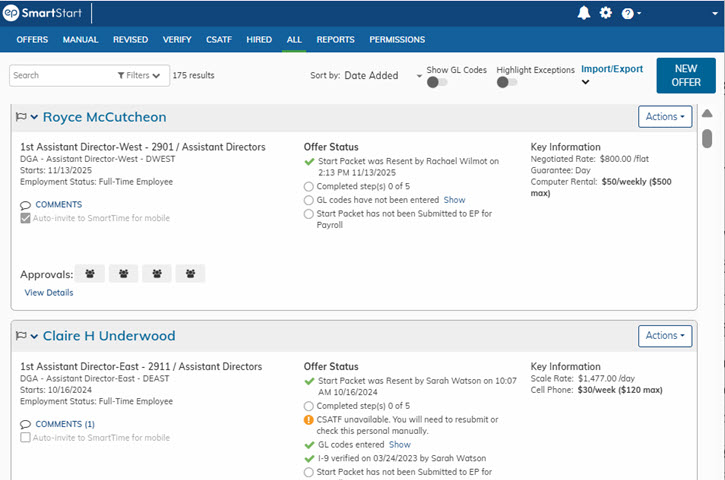Click the third approvals group icon
This screenshot has width=725, height=480.
point(157,274)
